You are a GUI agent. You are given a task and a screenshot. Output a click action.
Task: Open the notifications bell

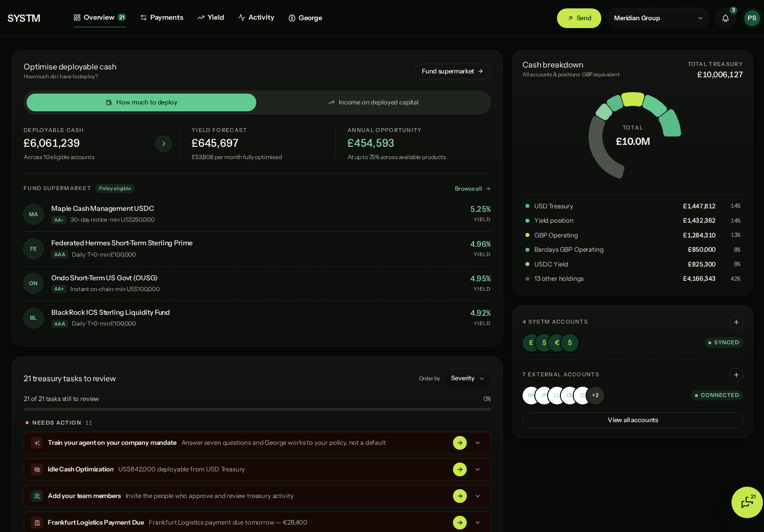point(725,18)
